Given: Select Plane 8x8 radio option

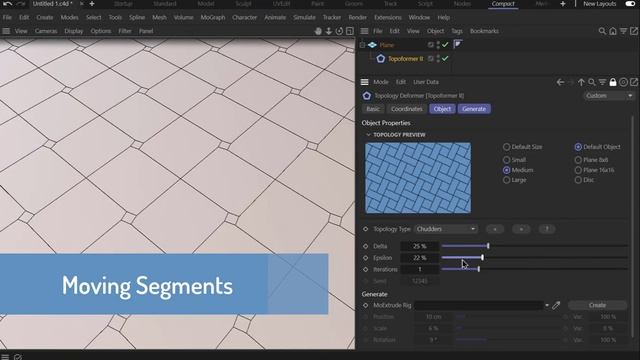Looking at the screenshot, I should coord(578,160).
